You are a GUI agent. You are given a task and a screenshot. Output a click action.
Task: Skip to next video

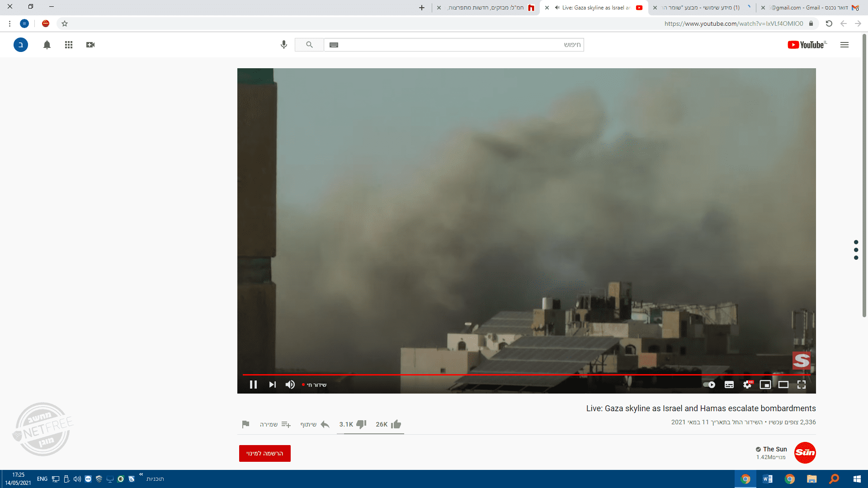tap(272, 385)
